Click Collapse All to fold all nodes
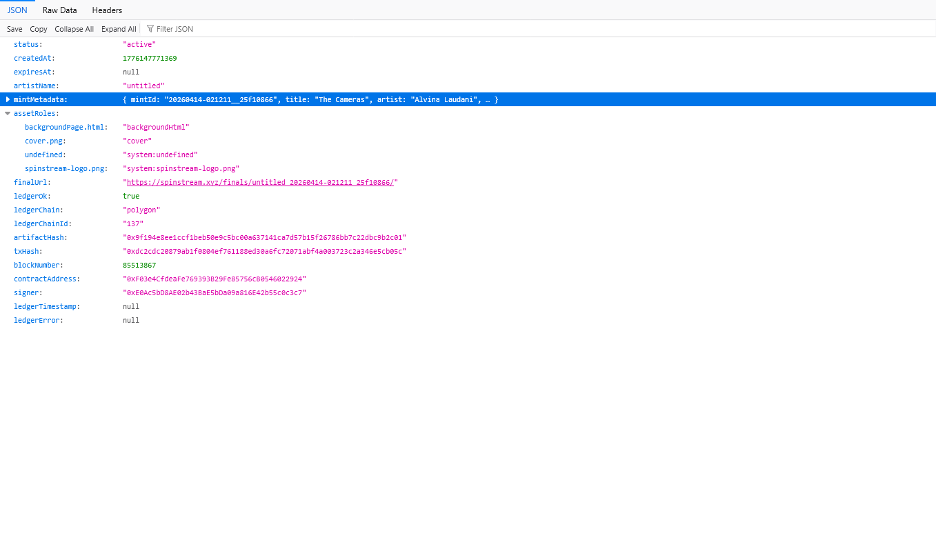The height and width of the screenshot is (560, 936). [74, 29]
